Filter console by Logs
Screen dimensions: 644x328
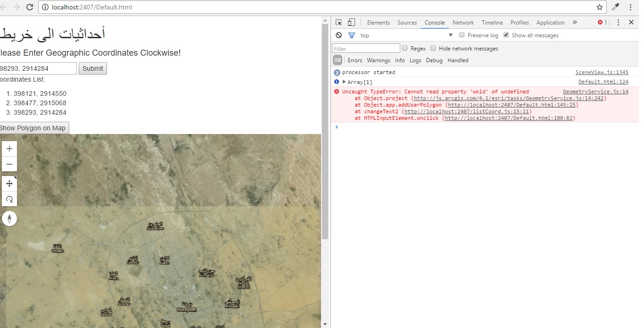click(415, 60)
